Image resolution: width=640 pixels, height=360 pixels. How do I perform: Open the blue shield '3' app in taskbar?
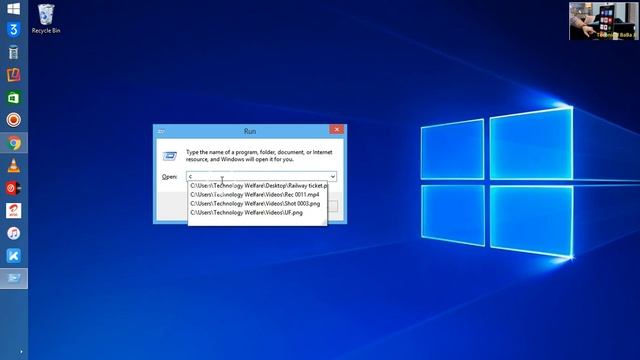tap(13, 30)
